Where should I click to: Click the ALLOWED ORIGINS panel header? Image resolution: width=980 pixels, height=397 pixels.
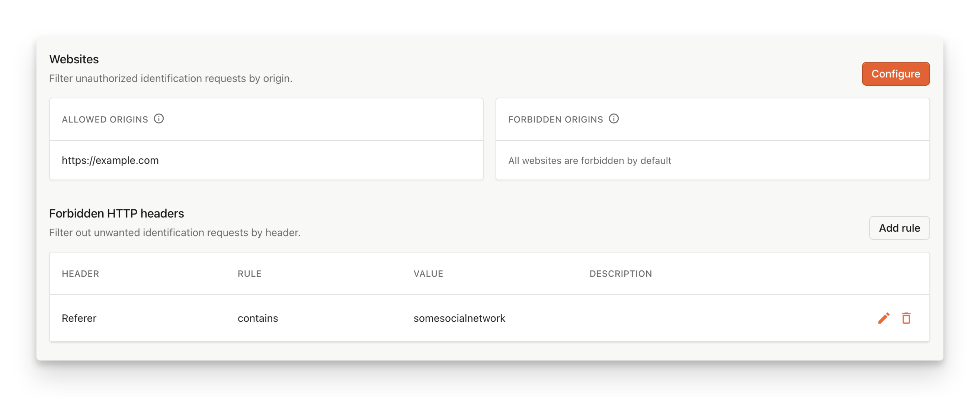(x=105, y=119)
